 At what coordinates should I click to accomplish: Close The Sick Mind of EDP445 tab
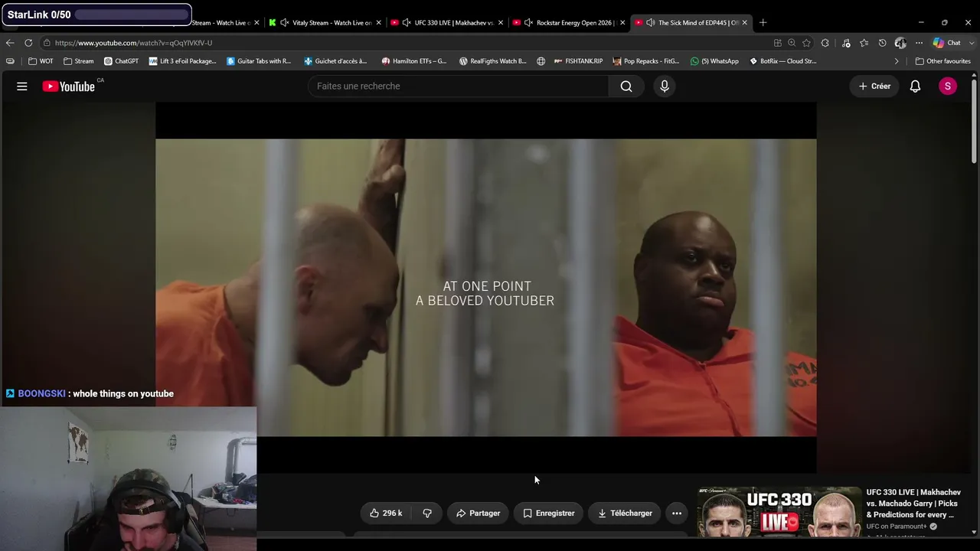click(x=744, y=23)
